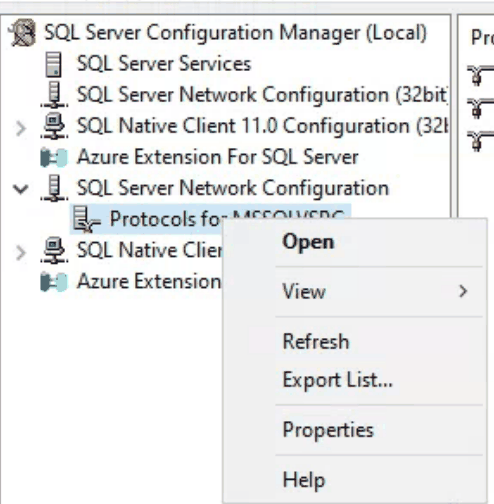Select SQL Server Network Configuration (32bit) label
The height and width of the screenshot is (504, 494).
[x=262, y=95]
